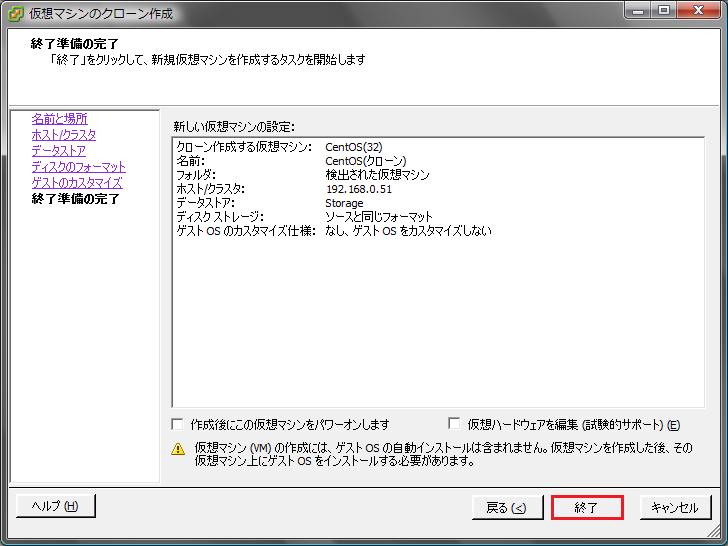
Task: Click the name value CentOS(クローン)
Action: pos(366,161)
